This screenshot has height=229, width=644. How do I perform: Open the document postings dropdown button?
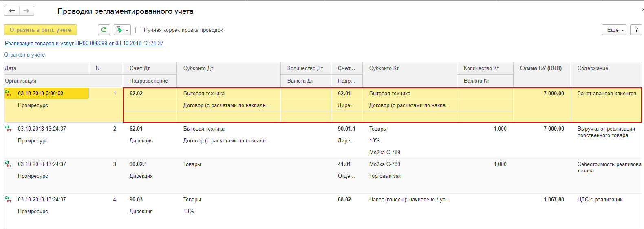point(122,30)
